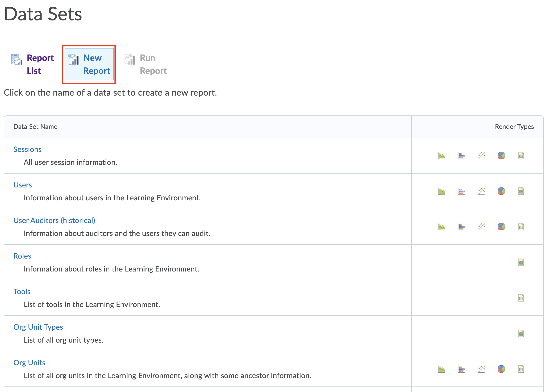Select the line chart icon for Users
The width and height of the screenshot is (547, 392).
(x=481, y=191)
